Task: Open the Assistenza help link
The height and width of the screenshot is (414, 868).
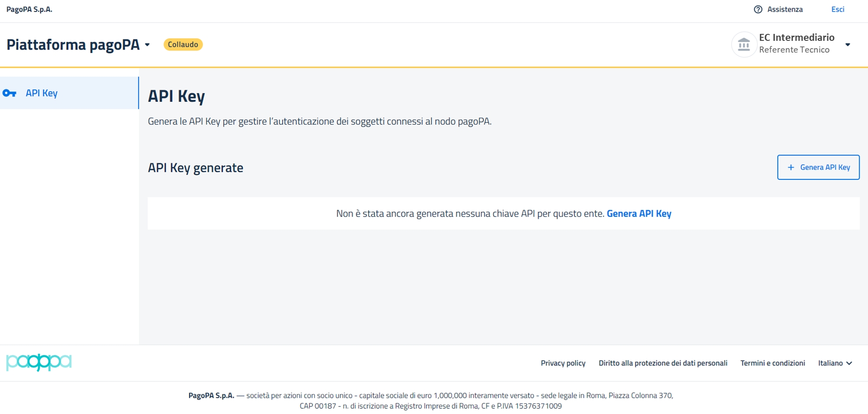Action: (785, 10)
